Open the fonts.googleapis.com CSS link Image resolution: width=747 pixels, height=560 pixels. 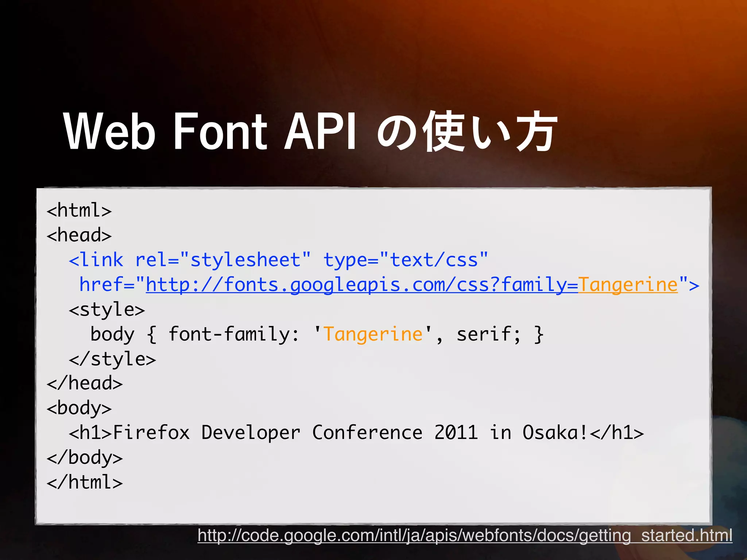(411, 285)
